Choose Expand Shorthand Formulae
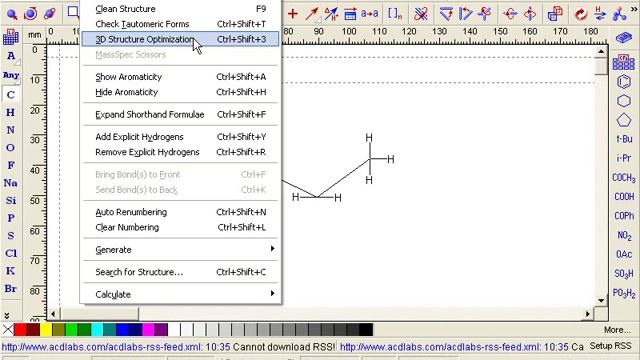The height and width of the screenshot is (360, 640). click(180, 115)
